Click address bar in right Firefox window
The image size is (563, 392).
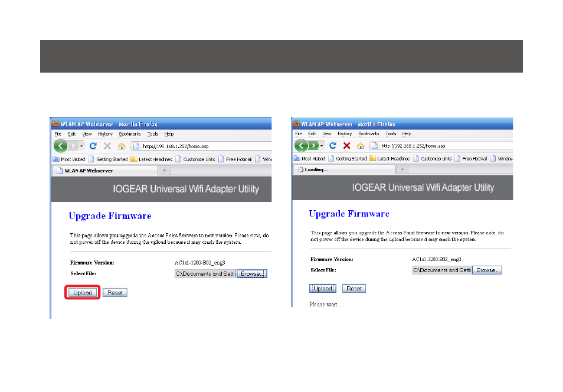click(441, 146)
